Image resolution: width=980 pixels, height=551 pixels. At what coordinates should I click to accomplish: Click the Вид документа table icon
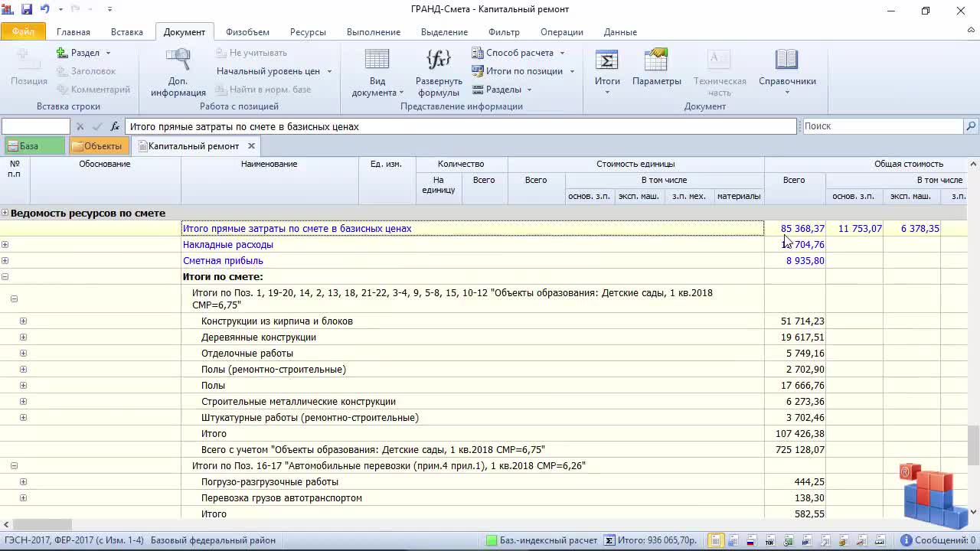pos(377,59)
